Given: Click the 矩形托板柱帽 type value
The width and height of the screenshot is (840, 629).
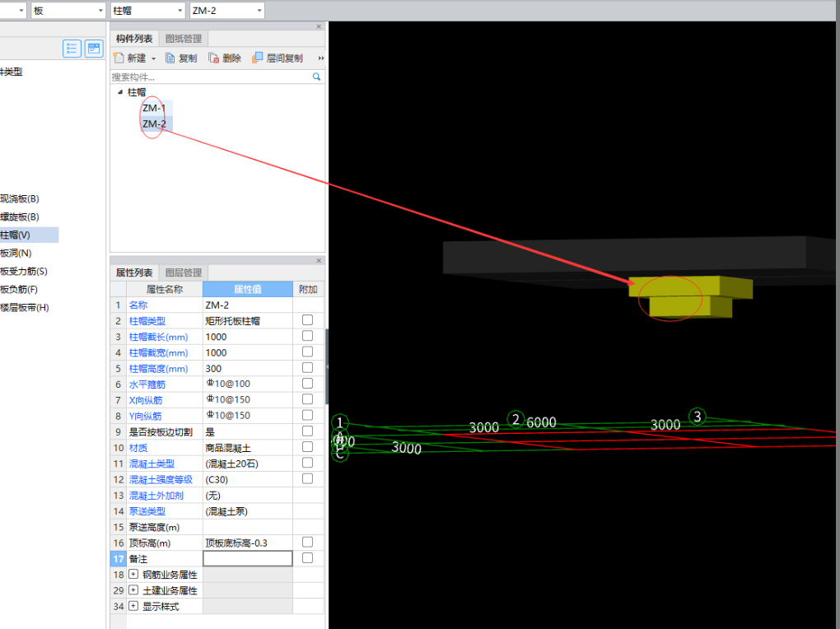Looking at the screenshot, I should click(x=248, y=321).
